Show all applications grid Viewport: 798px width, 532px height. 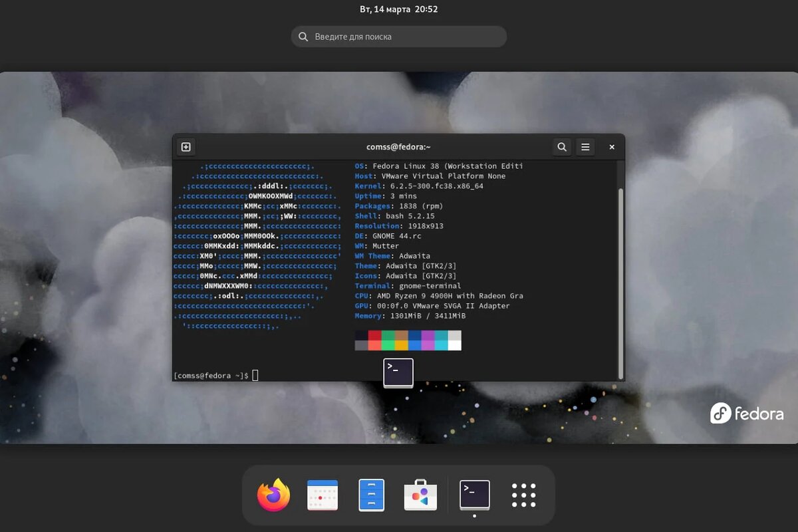click(x=524, y=495)
